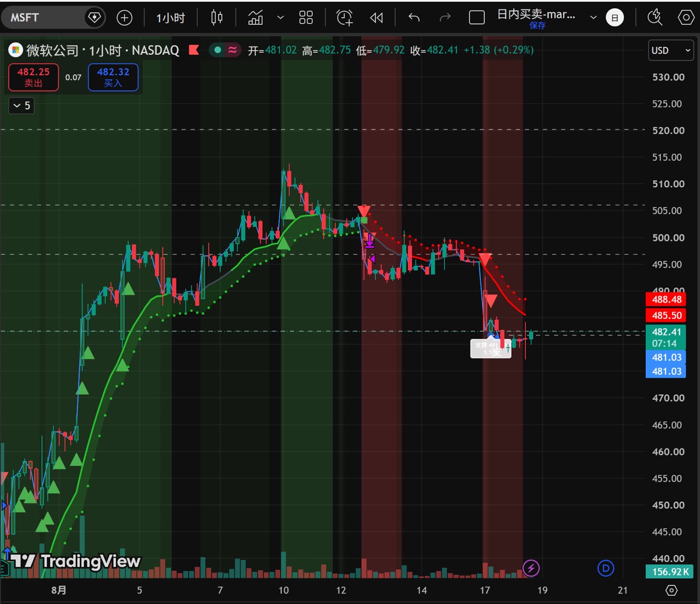Click the 21 date label on time axis
700x604 pixels.
[622, 590]
